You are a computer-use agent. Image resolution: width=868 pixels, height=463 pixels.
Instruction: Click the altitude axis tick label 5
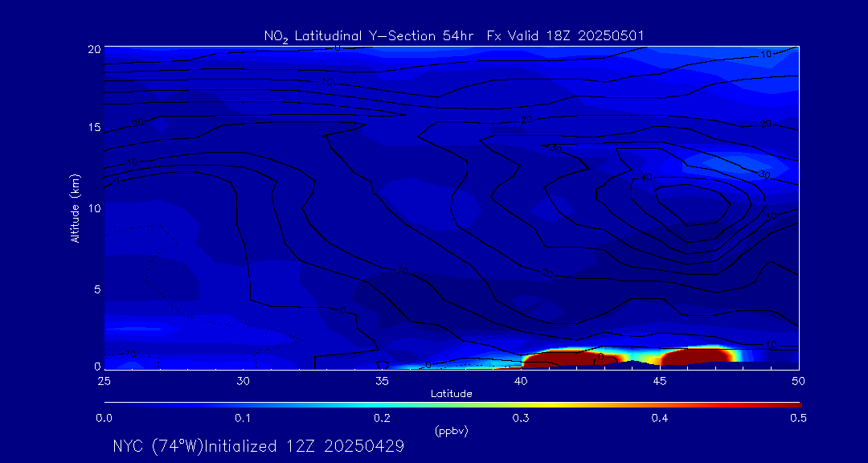pos(97,289)
